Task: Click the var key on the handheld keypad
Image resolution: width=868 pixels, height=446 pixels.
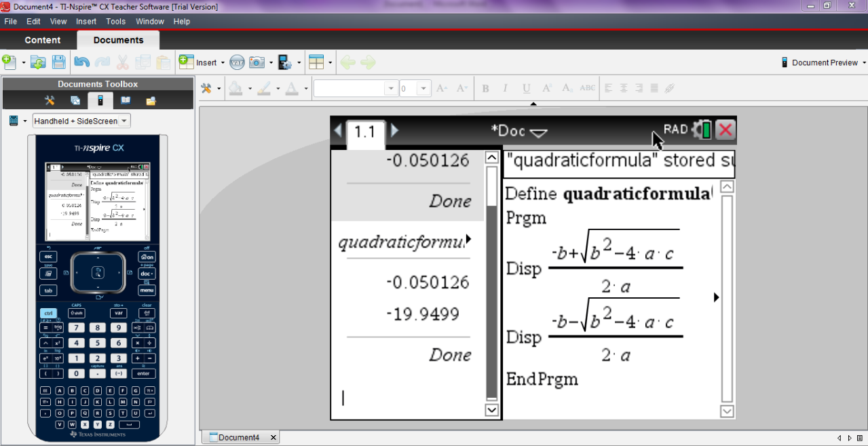Action: click(119, 313)
